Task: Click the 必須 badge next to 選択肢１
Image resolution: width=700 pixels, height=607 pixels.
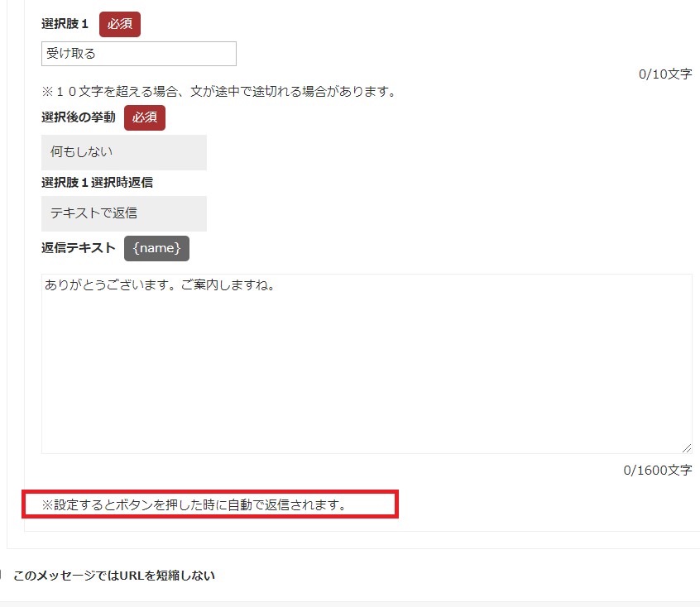Action: tap(120, 24)
